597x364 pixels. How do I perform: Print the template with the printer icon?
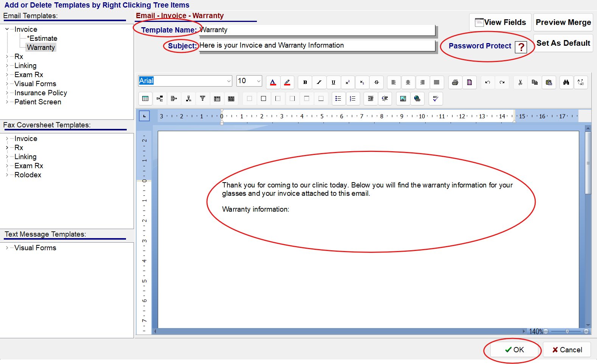(x=455, y=82)
